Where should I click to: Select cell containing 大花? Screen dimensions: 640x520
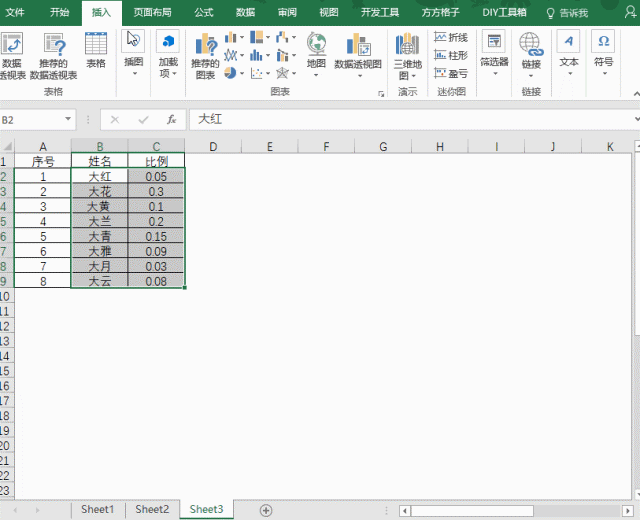click(100, 191)
